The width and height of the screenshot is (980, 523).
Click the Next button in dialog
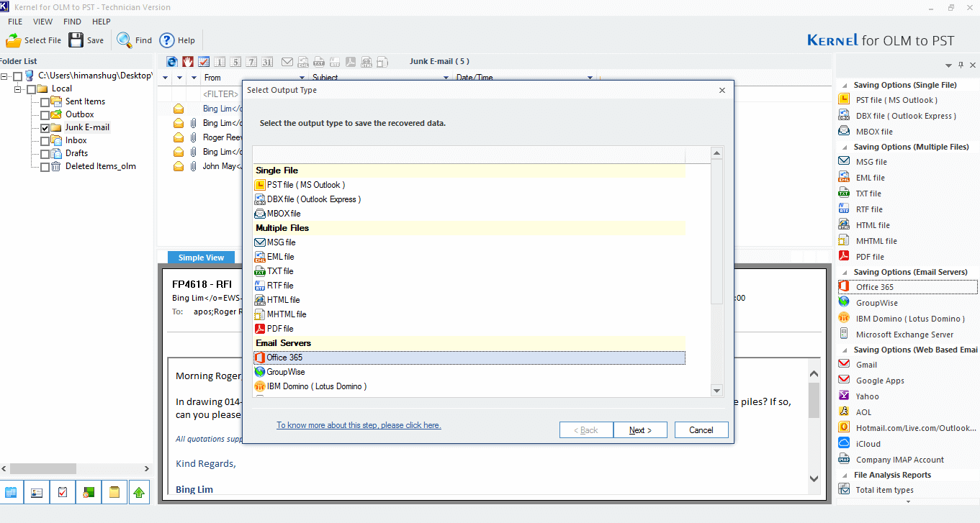(x=640, y=430)
